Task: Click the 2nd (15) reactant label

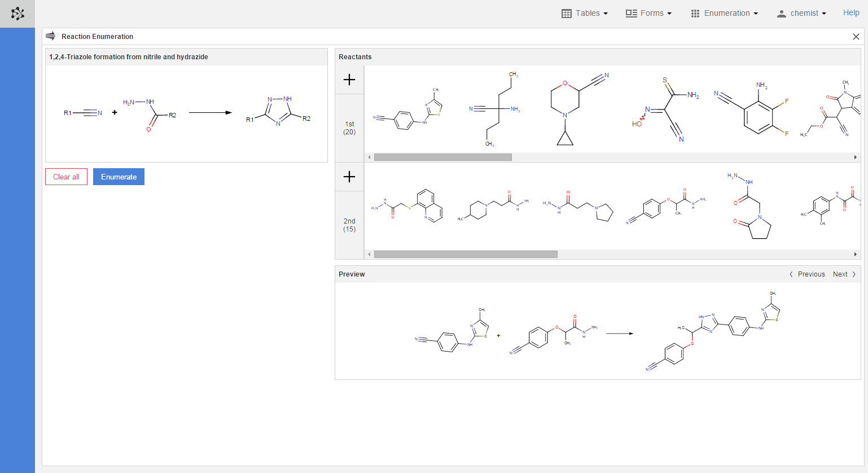Action: (349, 225)
